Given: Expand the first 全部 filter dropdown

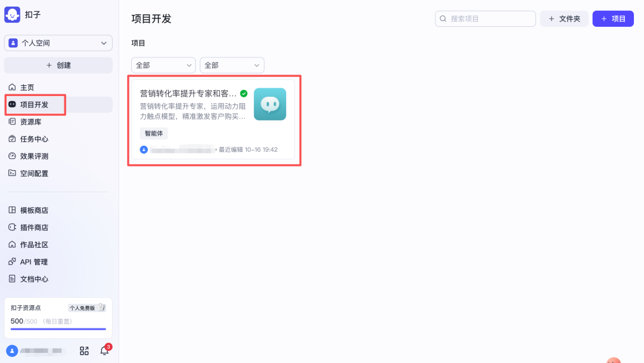Looking at the screenshot, I should pyautogui.click(x=163, y=65).
